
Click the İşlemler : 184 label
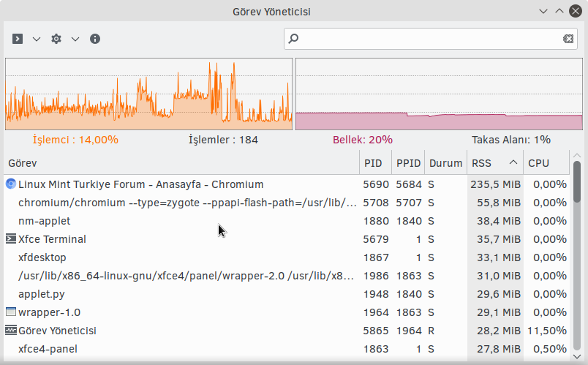(x=223, y=140)
